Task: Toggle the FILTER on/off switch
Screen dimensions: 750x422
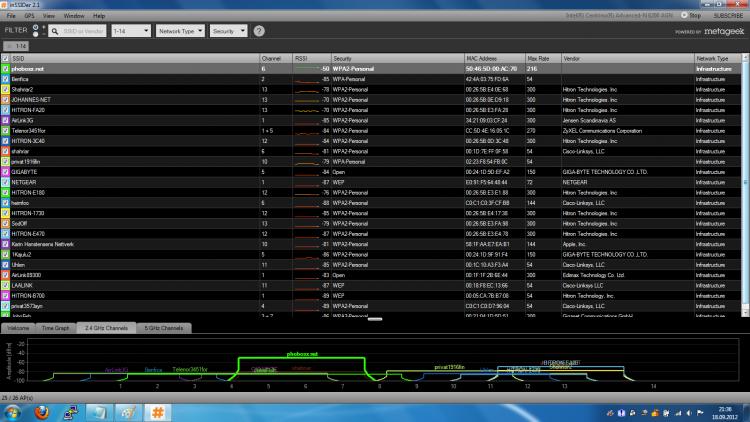Action: click(35, 31)
